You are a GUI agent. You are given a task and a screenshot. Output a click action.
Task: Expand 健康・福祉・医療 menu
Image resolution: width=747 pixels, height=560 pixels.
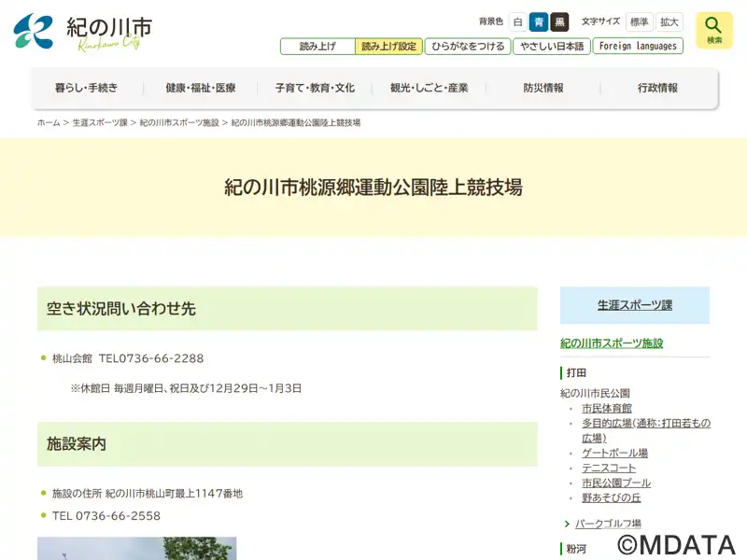coord(201,89)
